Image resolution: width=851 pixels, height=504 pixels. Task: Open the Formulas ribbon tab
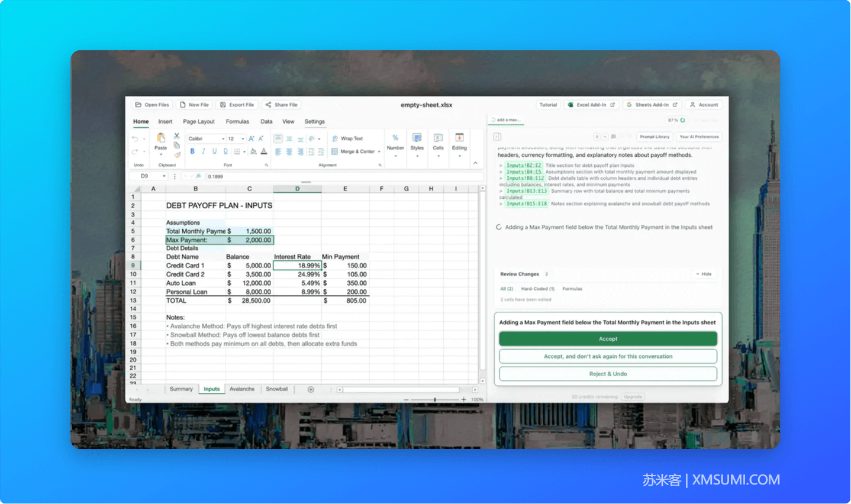tap(237, 121)
